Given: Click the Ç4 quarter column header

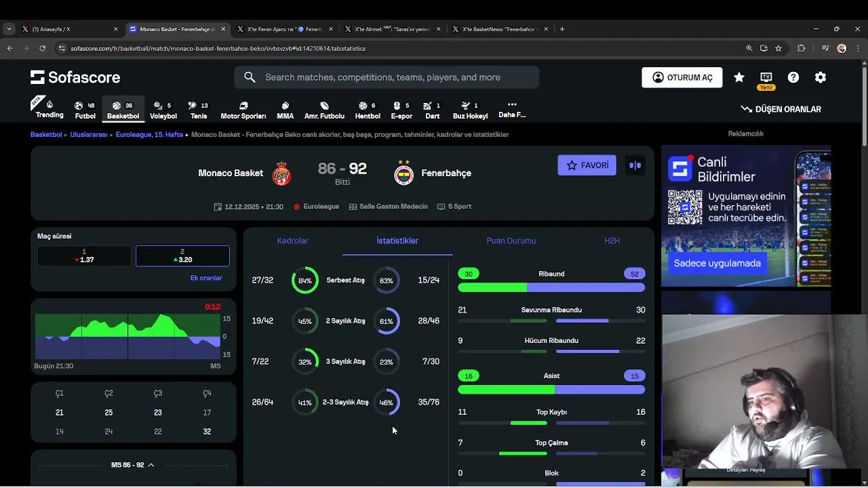Looking at the screenshot, I should tap(207, 394).
